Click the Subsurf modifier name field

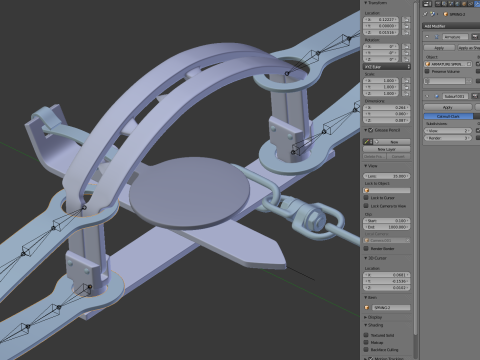(455, 96)
